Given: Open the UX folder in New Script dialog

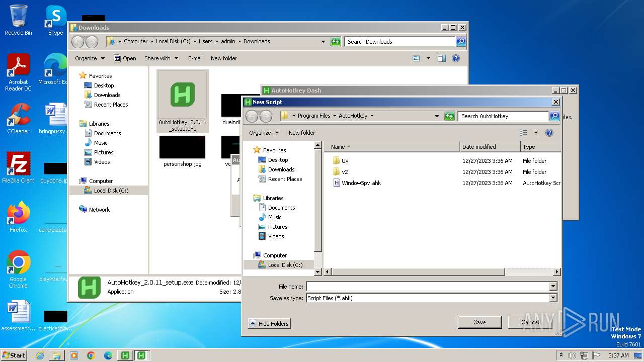Looking at the screenshot, I should tap(345, 161).
